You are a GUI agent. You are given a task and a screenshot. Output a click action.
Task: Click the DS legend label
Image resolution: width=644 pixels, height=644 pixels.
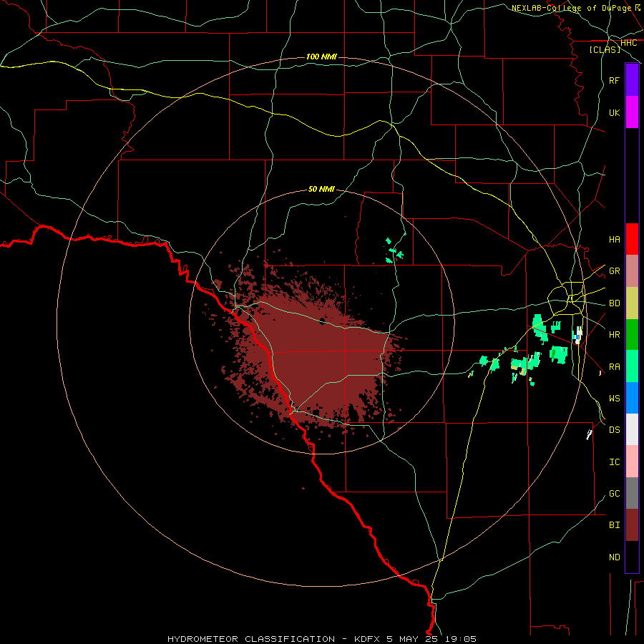[614, 430]
